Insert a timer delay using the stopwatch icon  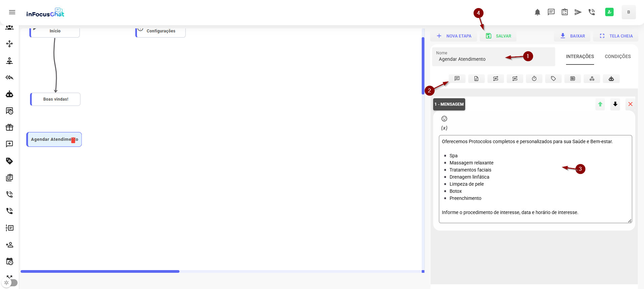534,79
